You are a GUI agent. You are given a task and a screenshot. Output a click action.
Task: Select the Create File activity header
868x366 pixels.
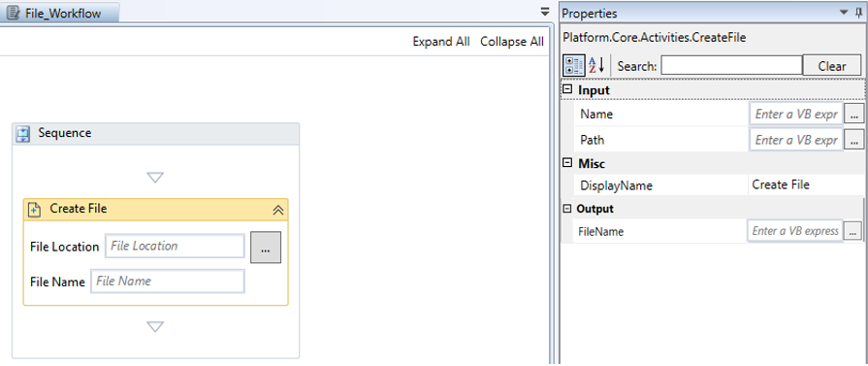[x=155, y=210]
